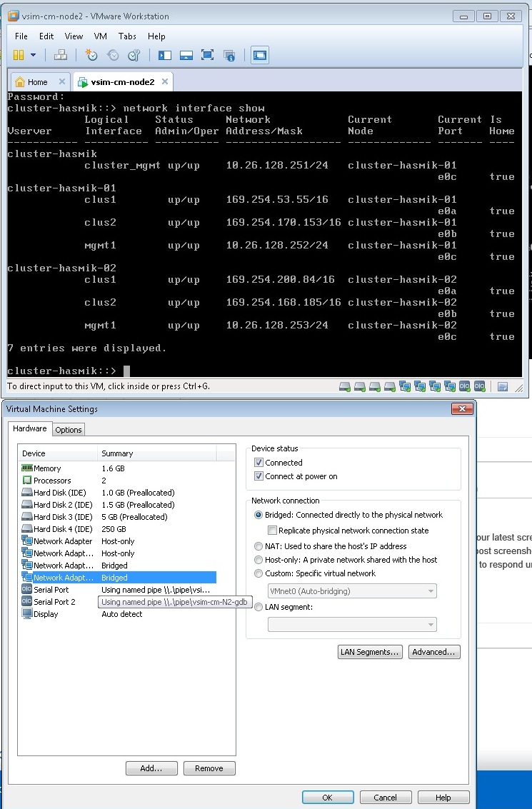Switch to the Options tab
The width and height of the screenshot is (532, 809).
point(69,429)
